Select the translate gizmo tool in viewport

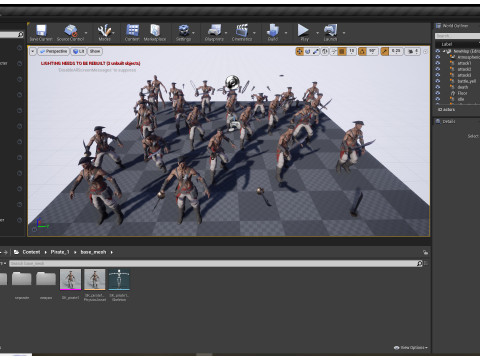coord(299,51)
